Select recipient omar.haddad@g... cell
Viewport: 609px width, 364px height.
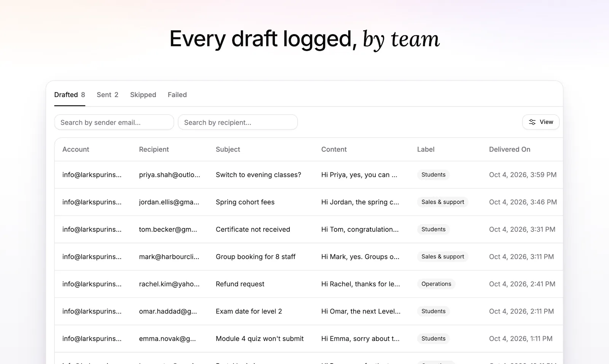tap(168, 312)
